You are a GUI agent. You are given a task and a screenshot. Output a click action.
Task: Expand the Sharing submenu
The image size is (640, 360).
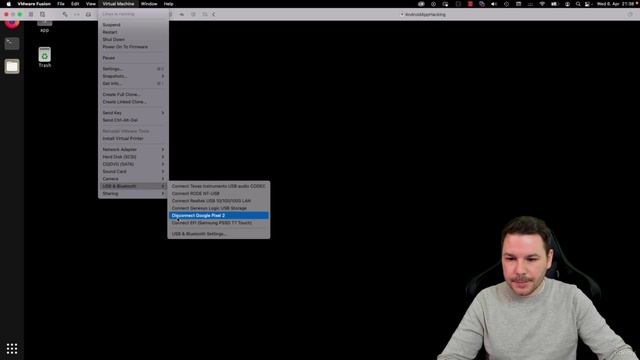coord(133,194)
